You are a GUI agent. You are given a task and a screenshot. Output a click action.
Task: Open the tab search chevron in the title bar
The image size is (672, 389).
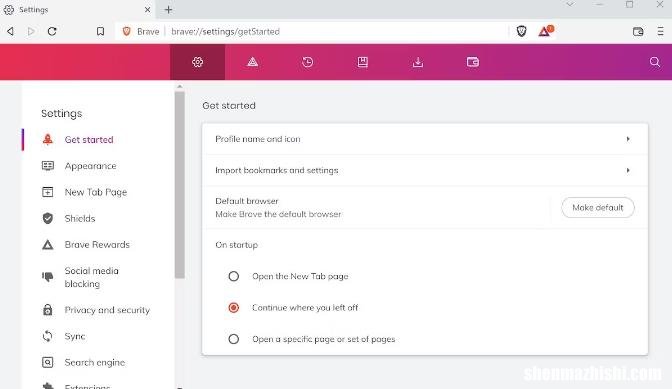coord(570,4)
